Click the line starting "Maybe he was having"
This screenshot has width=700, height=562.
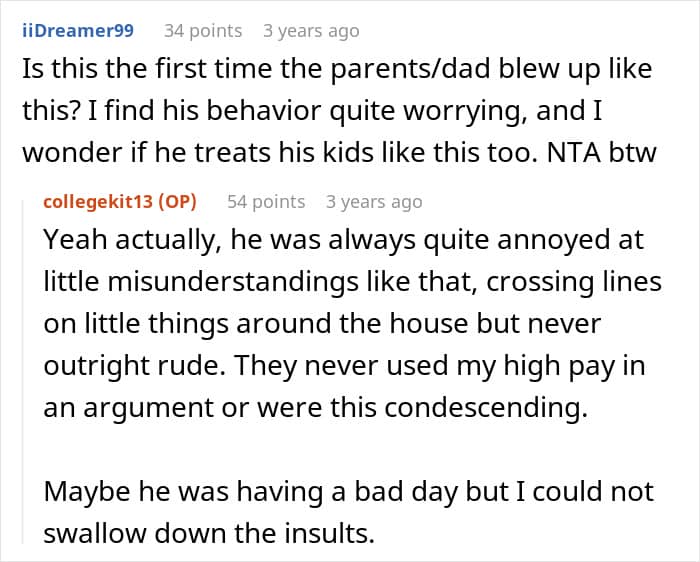[x=348, y=493]
